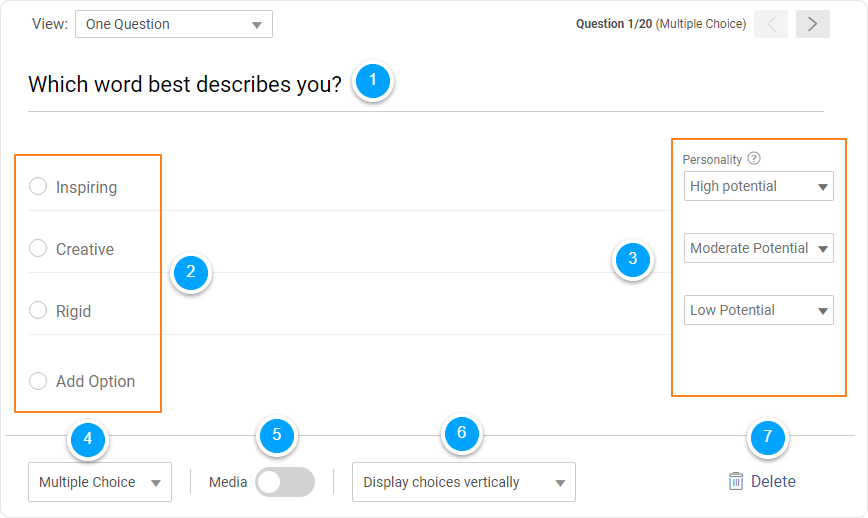
Task: Go to the next question arrow
Action: [812, 24]
